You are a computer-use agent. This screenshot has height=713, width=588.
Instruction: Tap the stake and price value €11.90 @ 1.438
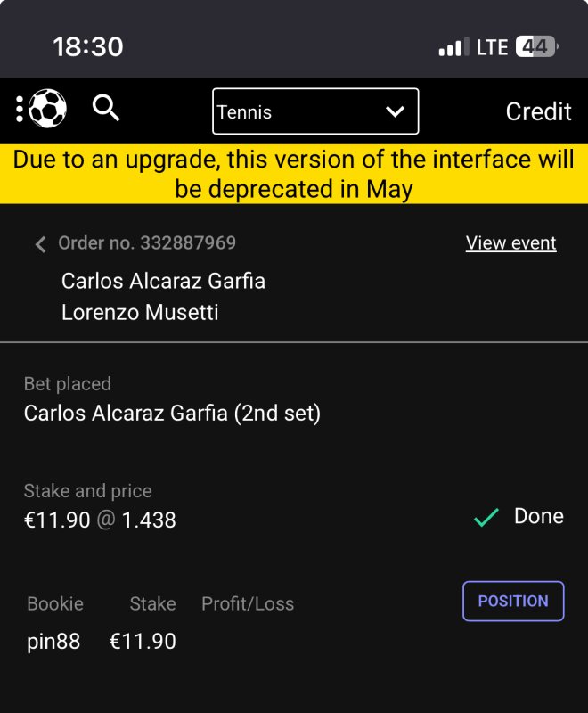point(100,520)
